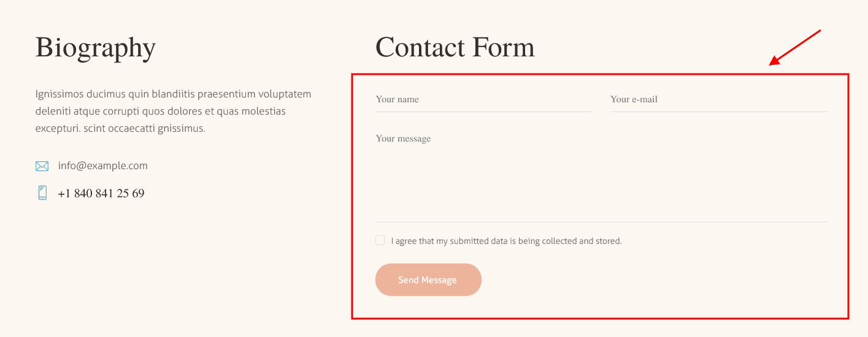Click the underline beneath Your name

[483, 112]
